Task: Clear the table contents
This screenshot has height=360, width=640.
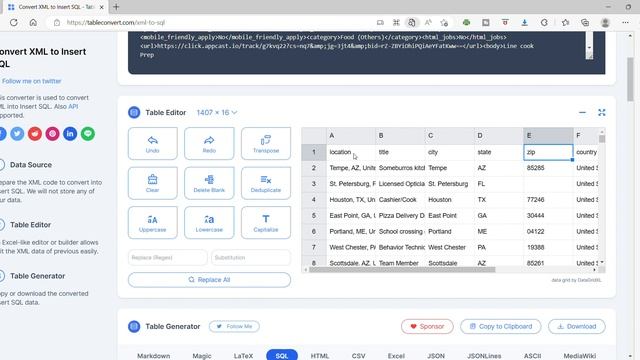Action: (x=153, y=183)
